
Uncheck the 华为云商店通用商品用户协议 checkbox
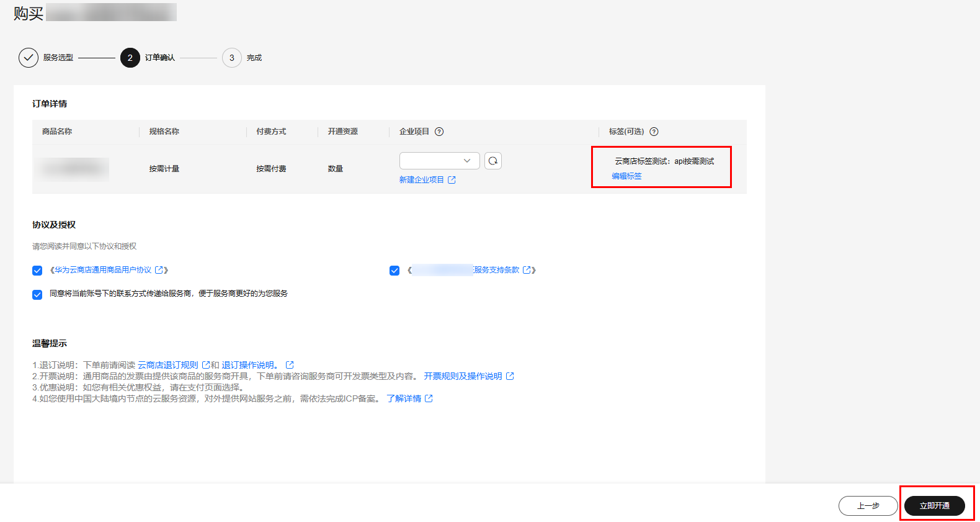click(x=37, y=271)
